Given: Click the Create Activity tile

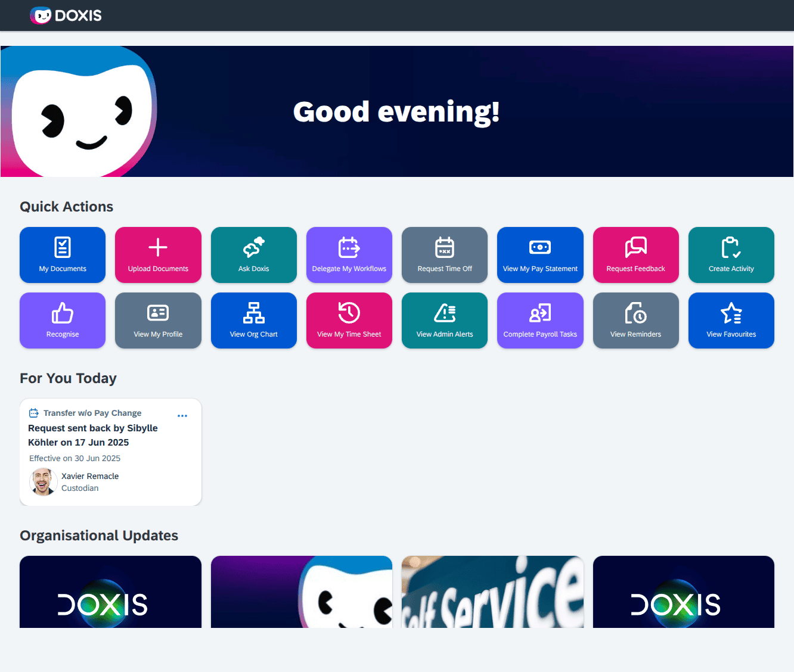Looking at the screenshot, I should (731, 255).
